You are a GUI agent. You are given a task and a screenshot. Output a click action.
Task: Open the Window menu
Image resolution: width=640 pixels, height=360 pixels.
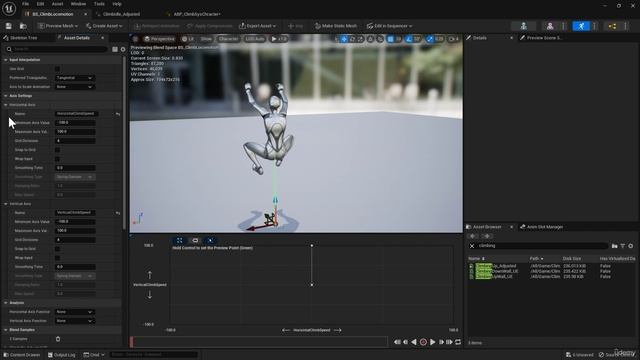pos(78,4)
